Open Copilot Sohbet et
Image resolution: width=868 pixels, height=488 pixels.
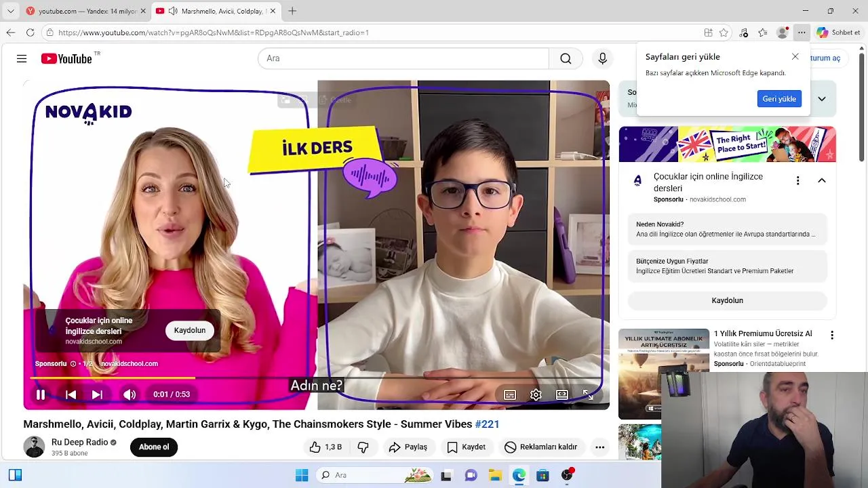[x=839, y=33]
